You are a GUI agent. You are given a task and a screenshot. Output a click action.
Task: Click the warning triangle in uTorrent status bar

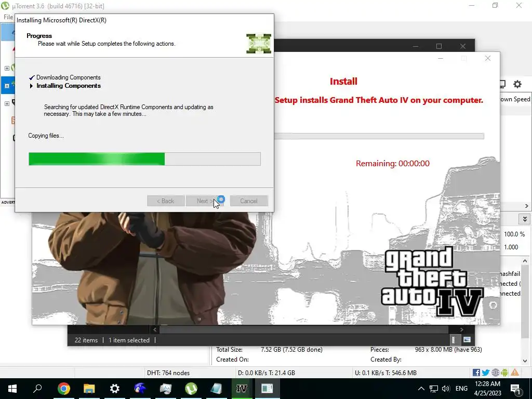(x=515, y=373)
